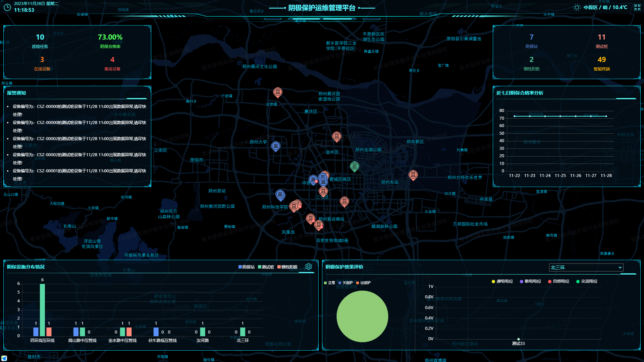Open the 在线设备 count of 3
The width and height of the screenshot is (644, 362).
coord(42,63)
